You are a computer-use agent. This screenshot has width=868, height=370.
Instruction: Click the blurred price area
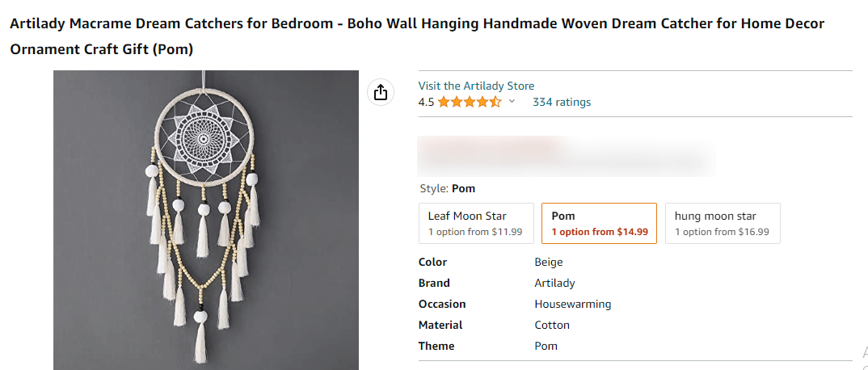tap(566, 156)
